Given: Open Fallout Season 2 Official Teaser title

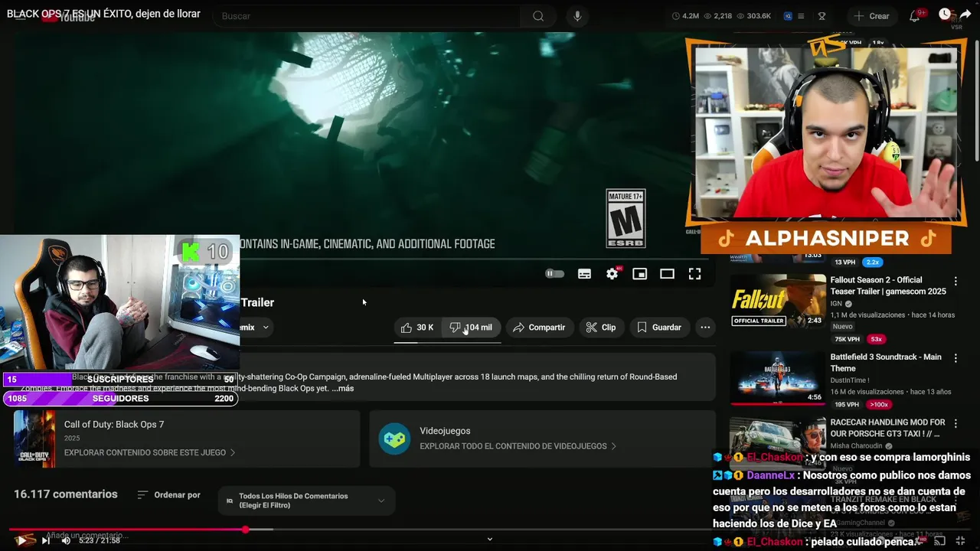Looking at the screenshot, I should click(888, 285).
